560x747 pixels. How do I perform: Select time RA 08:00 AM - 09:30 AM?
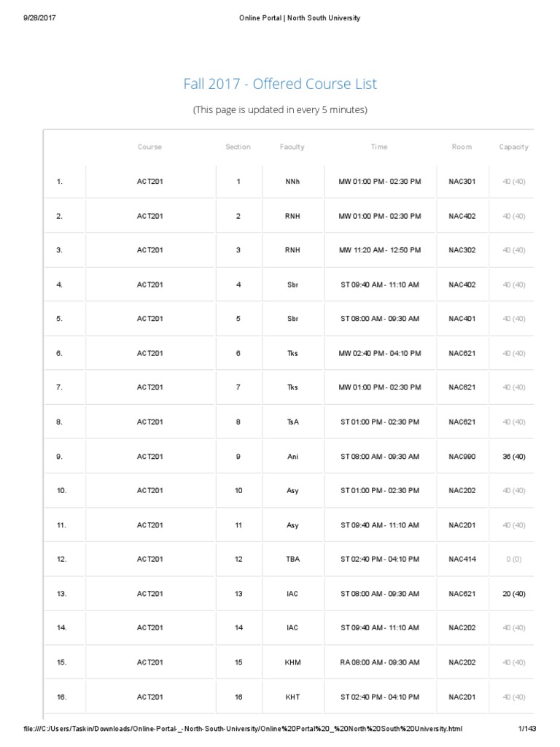[379, 662]
